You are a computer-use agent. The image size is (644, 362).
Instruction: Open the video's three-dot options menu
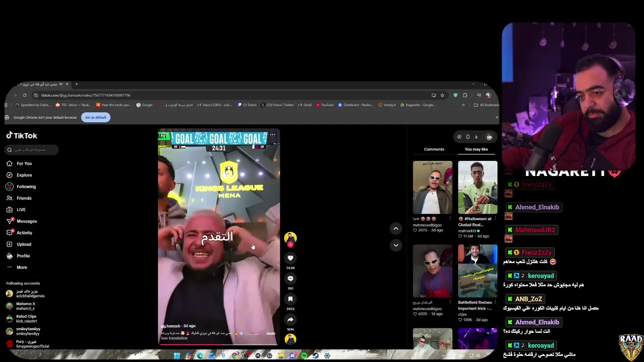point(272,135)
